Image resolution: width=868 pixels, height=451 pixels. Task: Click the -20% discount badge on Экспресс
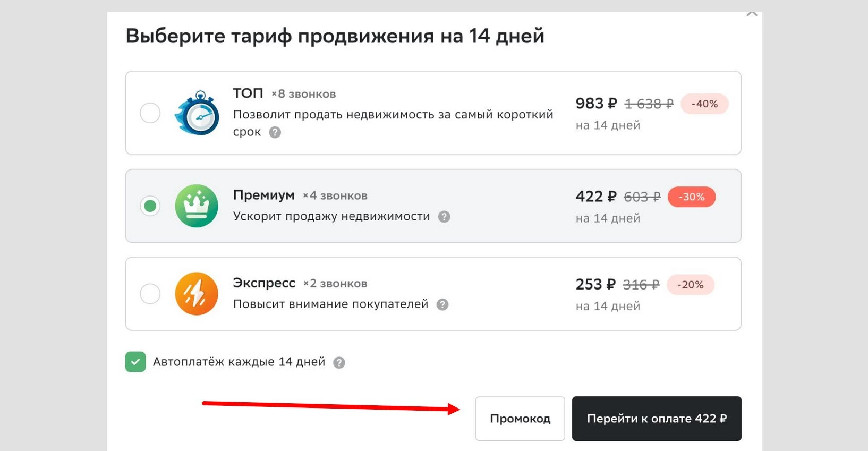pyautogui.click(x=690, y=285)
